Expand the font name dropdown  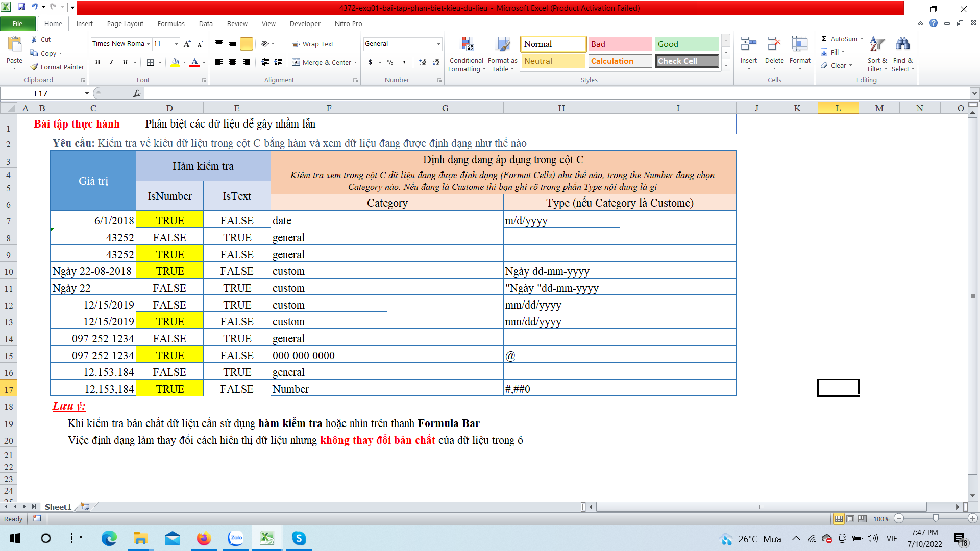[149, 44]
